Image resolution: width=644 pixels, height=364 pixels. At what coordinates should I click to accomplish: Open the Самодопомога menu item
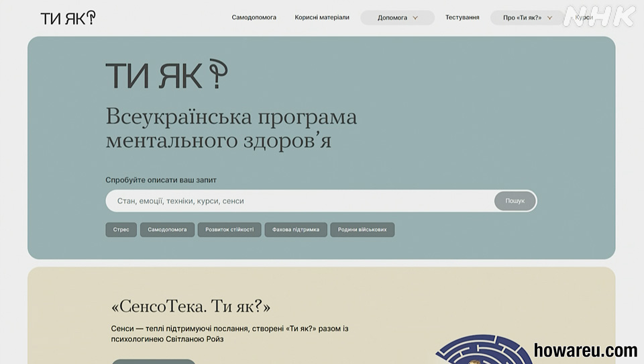pos(254,17)
